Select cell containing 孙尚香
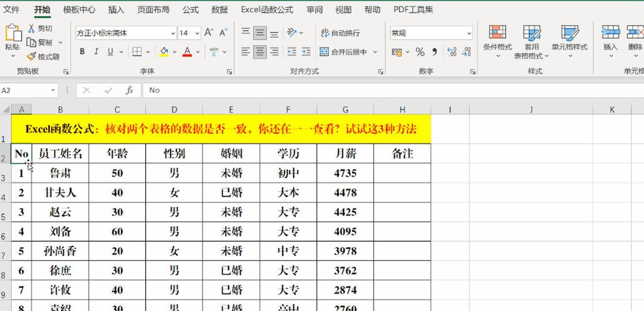 pos(60,251)
